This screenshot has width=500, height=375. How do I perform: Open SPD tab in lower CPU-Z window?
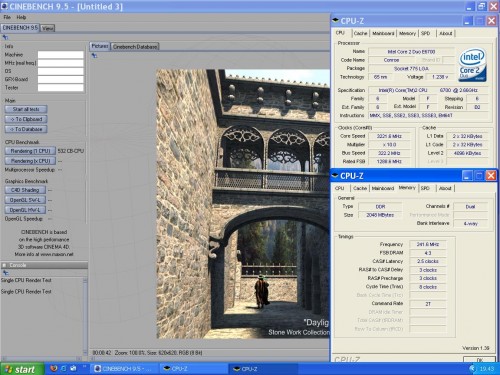tap(425, 188)
